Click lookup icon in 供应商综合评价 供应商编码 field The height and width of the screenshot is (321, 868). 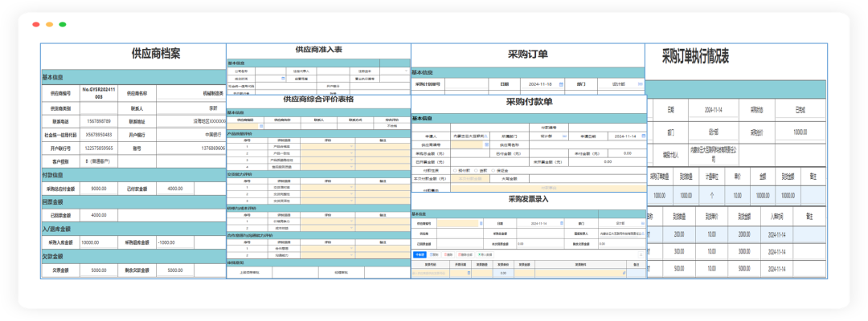(261, 126)
